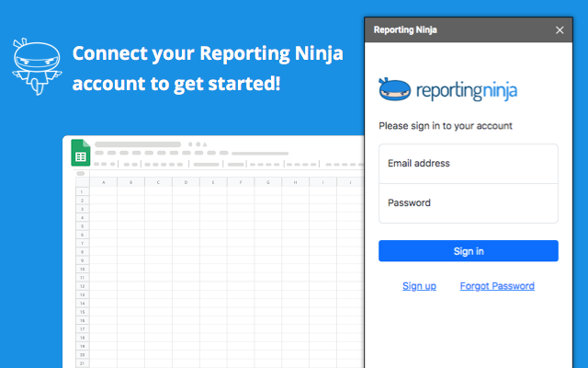Close the Reporting Ninja dialog
588x368 pixels.
point(560,30)
